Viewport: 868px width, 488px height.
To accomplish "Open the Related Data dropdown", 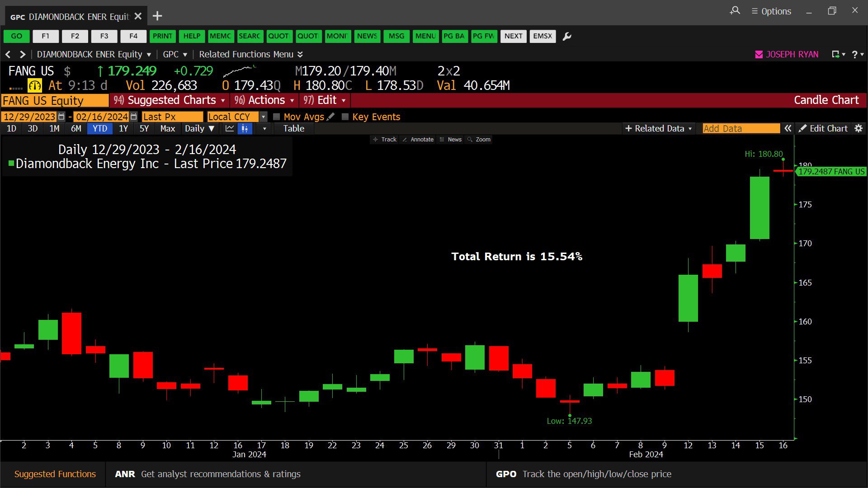I will (658, 128).
